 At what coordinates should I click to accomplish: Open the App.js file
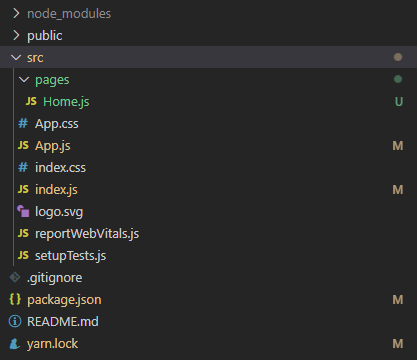click(x=53, y=146)
